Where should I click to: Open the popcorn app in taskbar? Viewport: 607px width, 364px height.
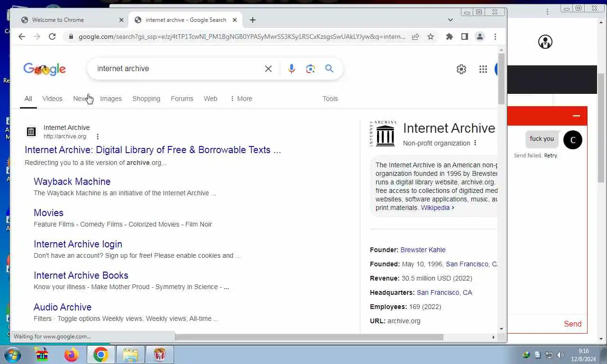pos(160,355)
